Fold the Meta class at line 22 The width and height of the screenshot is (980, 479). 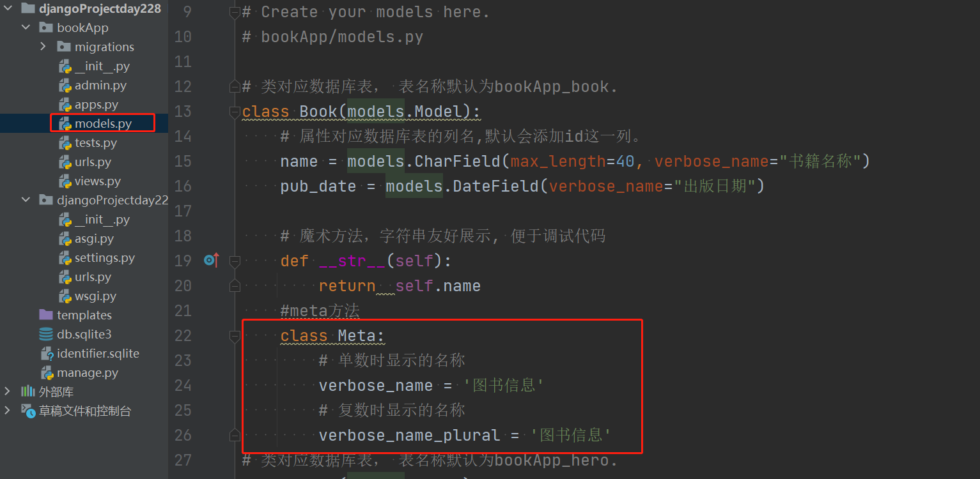[x=235, y=335]
